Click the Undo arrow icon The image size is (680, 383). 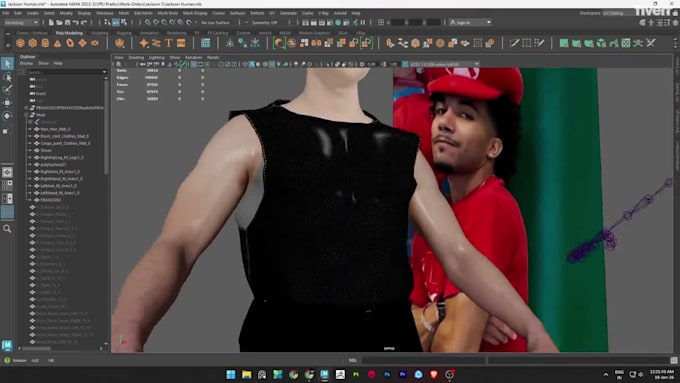[x=76, y=22]
